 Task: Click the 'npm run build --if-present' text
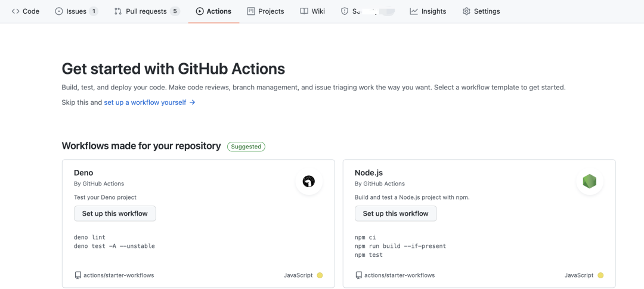click(401, 246)
